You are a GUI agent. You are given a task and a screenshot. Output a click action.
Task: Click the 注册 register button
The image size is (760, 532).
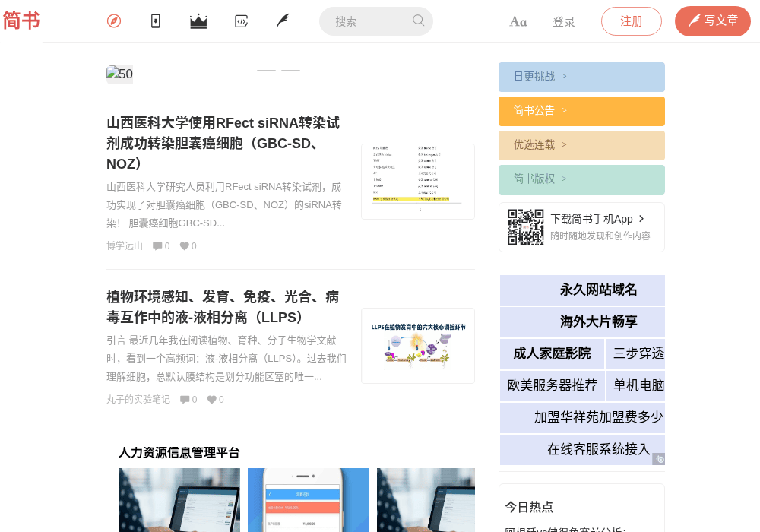click(x=632, y=21)
